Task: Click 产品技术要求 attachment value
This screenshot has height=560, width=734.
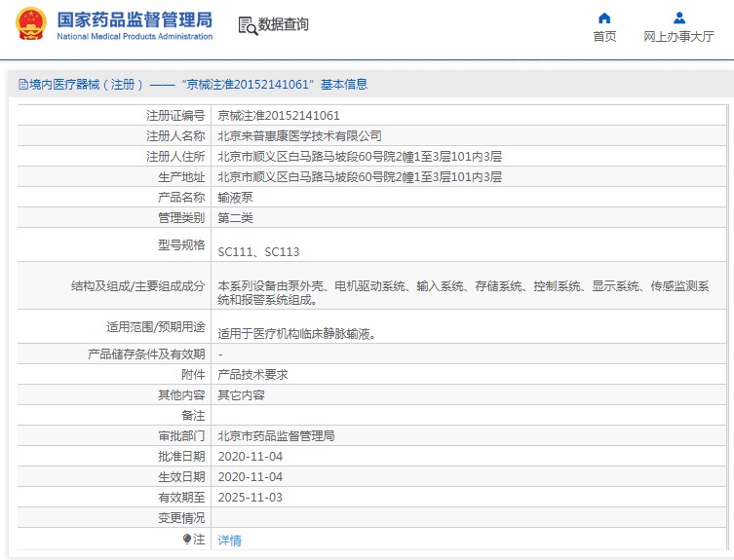Action: coord(252,375)
